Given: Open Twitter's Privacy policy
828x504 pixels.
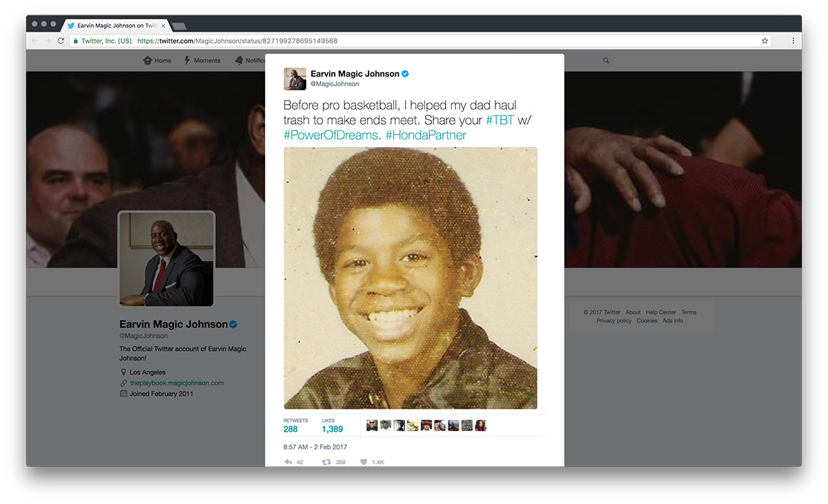Looking at the screenshot, I should 613,321.
